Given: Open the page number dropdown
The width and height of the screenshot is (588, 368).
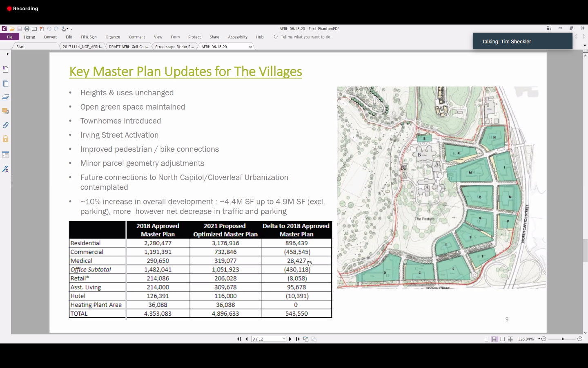Looking at the screenshot, I should click(x=284, y=339).
